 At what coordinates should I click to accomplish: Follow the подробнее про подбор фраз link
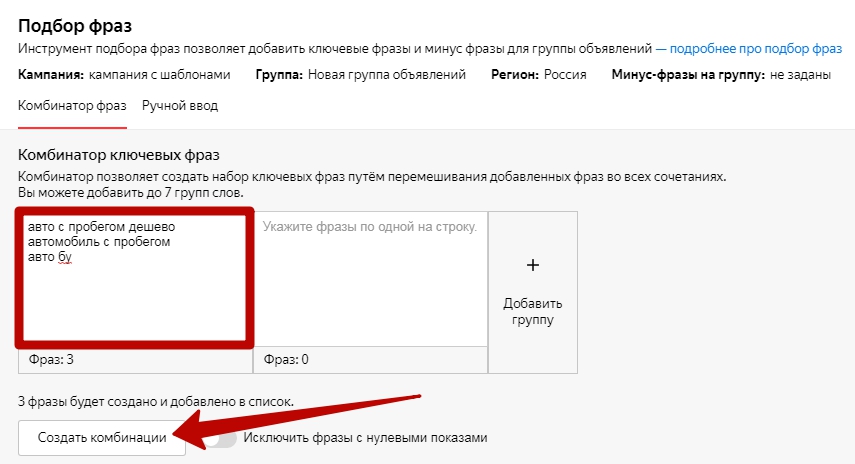[x=756, y=48]
